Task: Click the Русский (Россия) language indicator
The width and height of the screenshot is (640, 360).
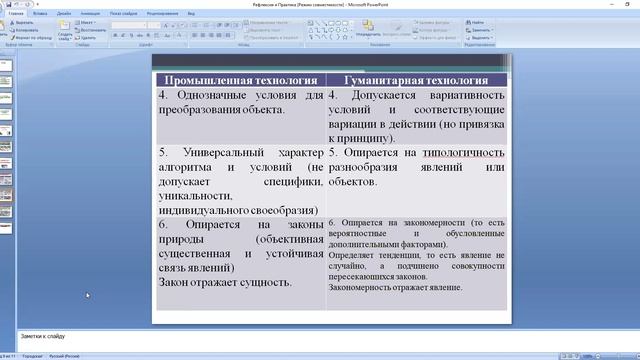Action: pyautogui.click(x=64, y=356)
